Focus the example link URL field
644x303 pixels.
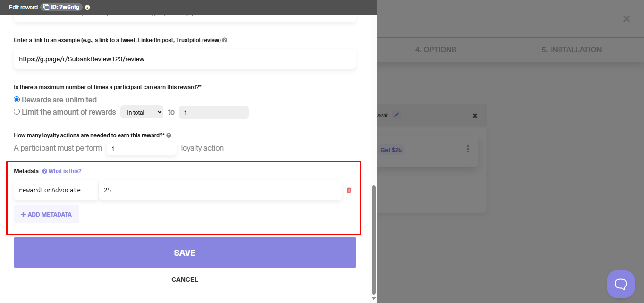(185, 59)
